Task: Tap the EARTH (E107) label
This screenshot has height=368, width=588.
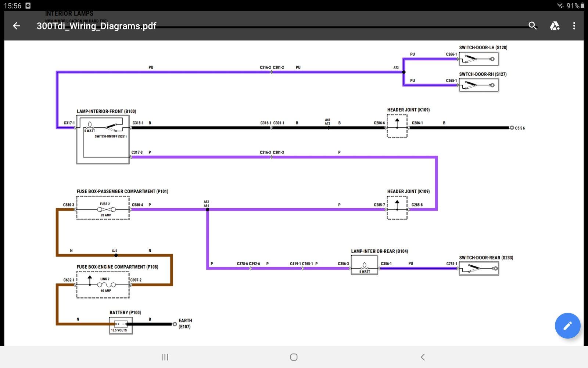Action: tap(185, 324)
